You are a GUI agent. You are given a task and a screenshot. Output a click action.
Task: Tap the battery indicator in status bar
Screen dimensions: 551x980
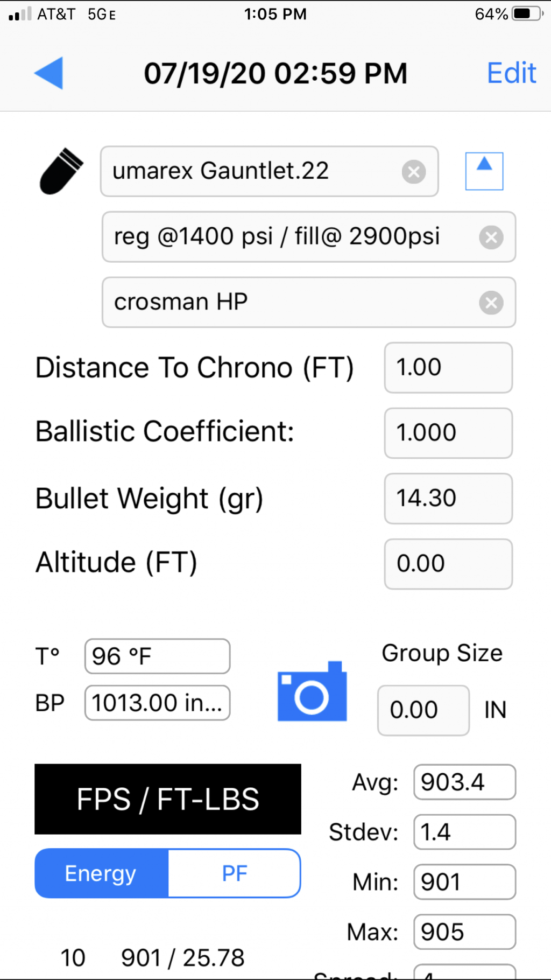point(527,13)
